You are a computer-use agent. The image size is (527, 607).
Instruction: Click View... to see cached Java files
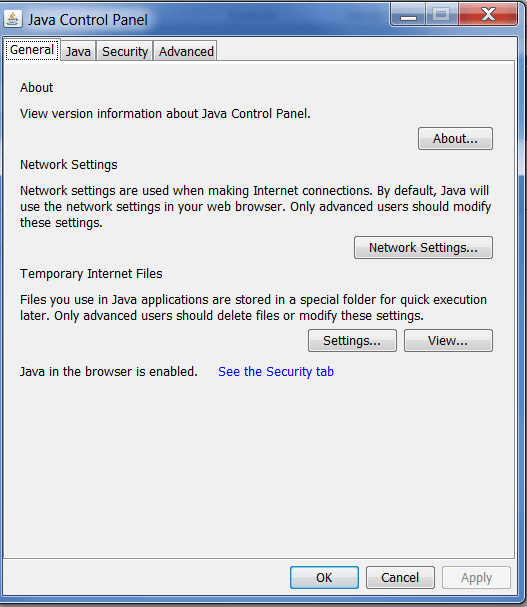448,341
